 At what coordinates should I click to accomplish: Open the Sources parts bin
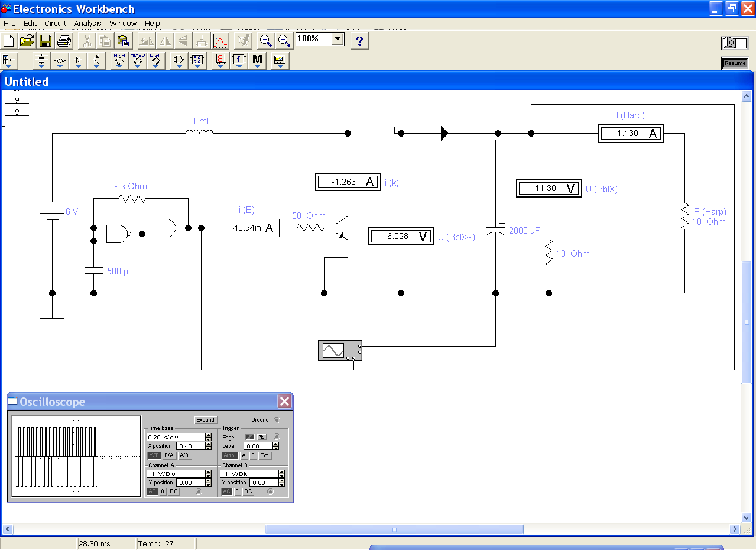[x=41, y=60]
